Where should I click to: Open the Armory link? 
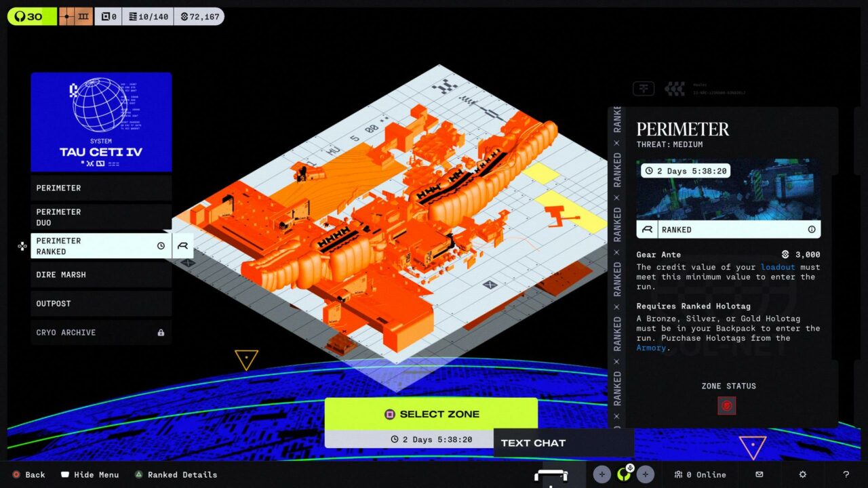(651, 348)
